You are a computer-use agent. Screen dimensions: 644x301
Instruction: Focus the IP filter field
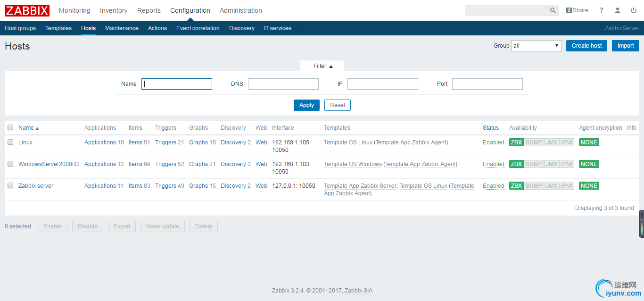[x=383, y=84]
